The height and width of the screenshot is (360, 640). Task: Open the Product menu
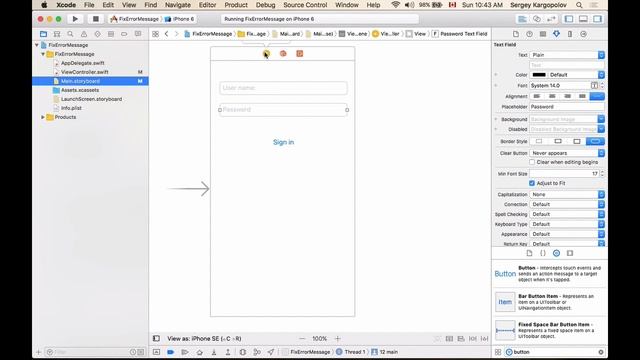(x=236, y=5)
